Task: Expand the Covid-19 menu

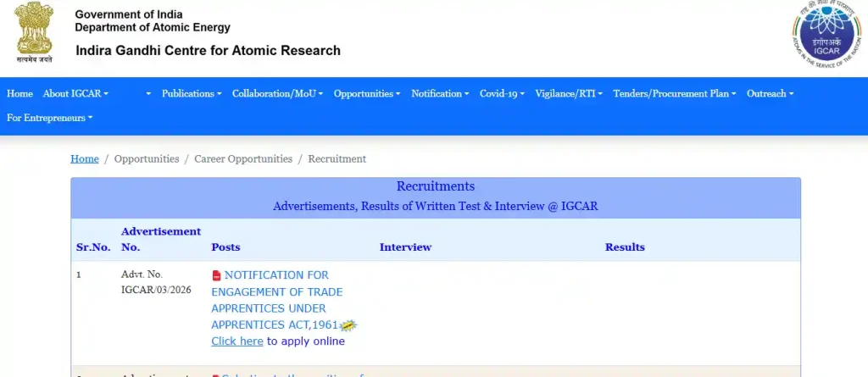Action: pyautogui.click(x=502, y=93)
